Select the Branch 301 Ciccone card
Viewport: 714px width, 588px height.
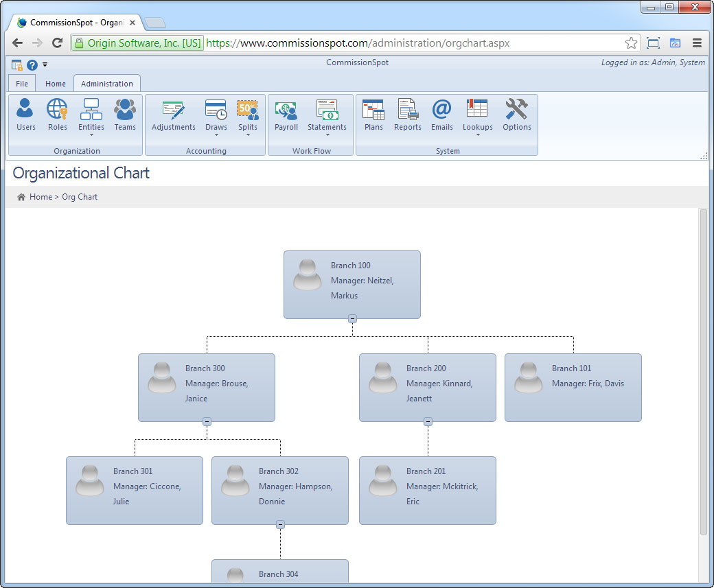click(135, 491)
